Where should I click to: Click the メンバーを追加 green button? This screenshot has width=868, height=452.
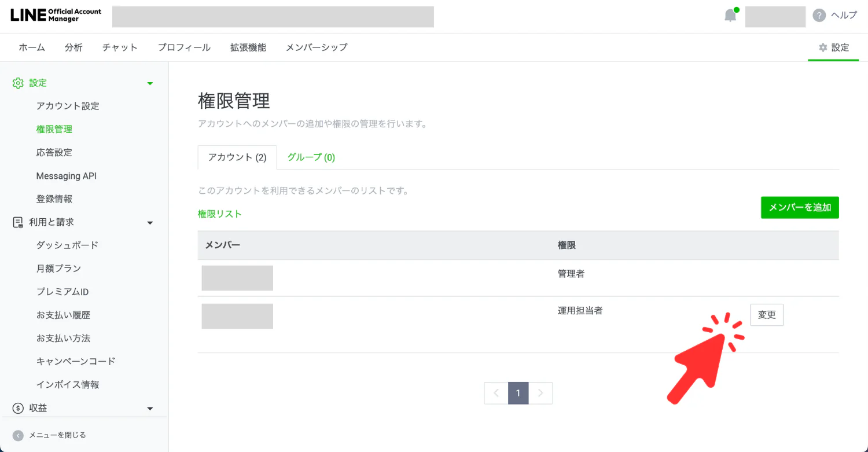click(x=799, y=207)
